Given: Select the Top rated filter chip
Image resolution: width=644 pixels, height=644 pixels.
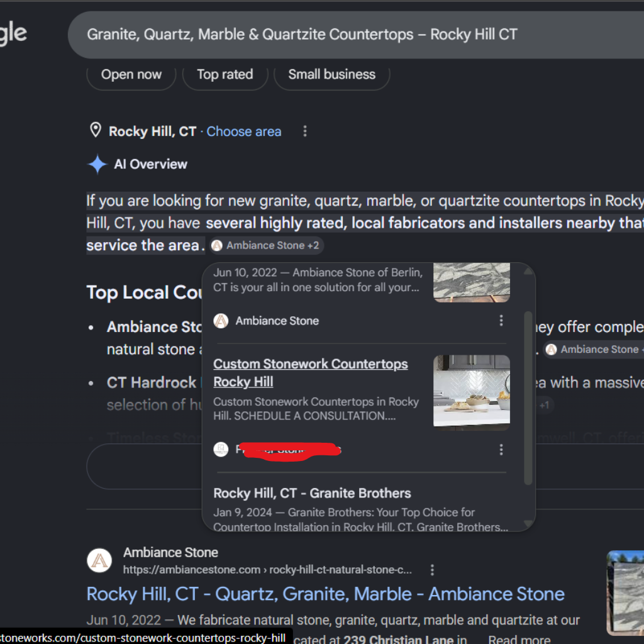Looking at the screenshot, I should [225, 74].
